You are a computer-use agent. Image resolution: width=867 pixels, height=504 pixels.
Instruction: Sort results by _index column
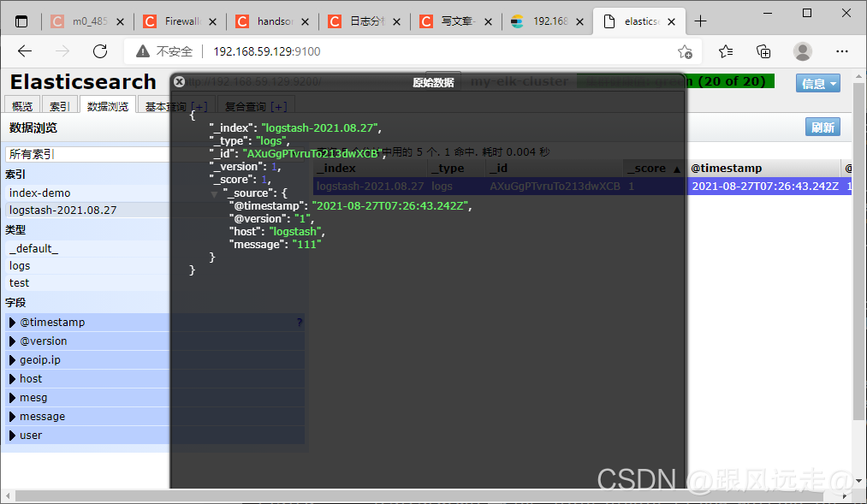coord(370,168)
